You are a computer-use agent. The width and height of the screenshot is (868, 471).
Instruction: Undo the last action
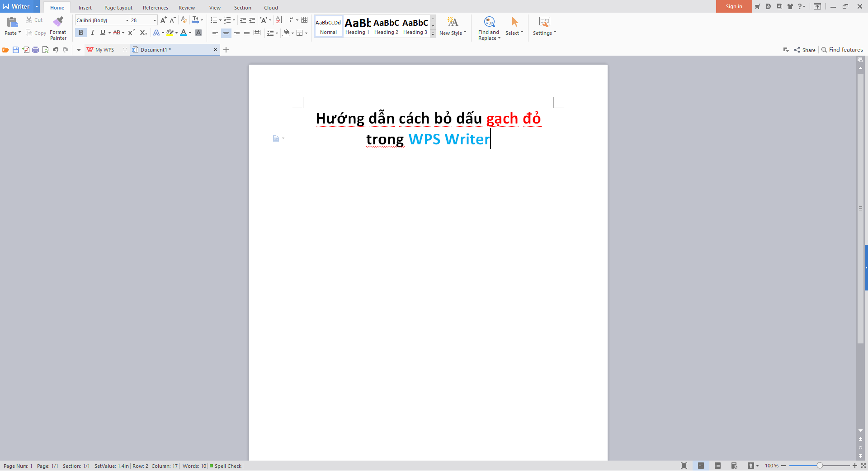(56, 50)
